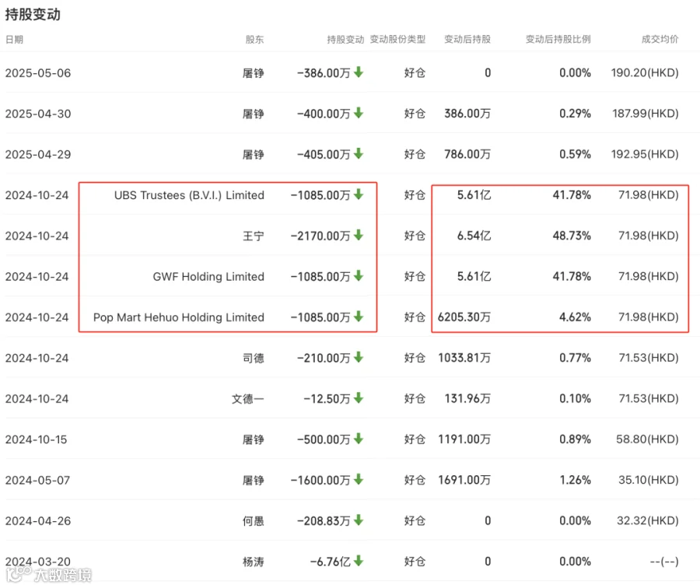Select shareholder 司德

253,358
